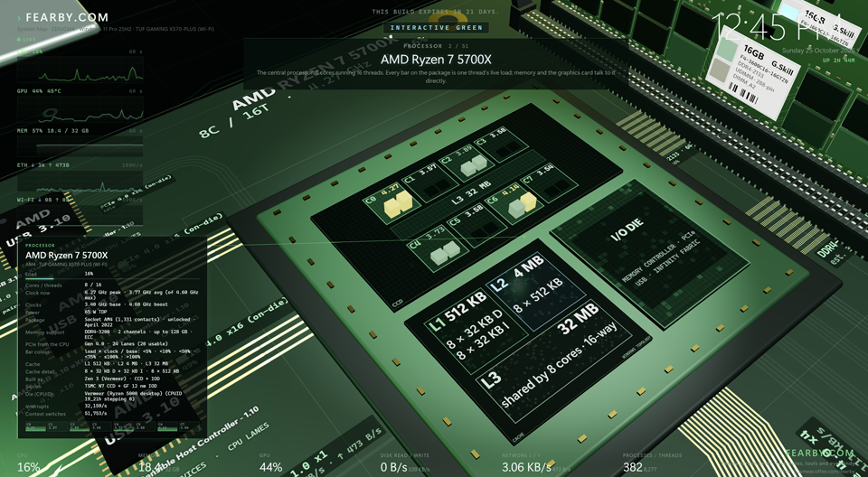Select core C7 at 3.54 GHz
The width and height of the screenshot is (868, 477).
click(548, 182)
